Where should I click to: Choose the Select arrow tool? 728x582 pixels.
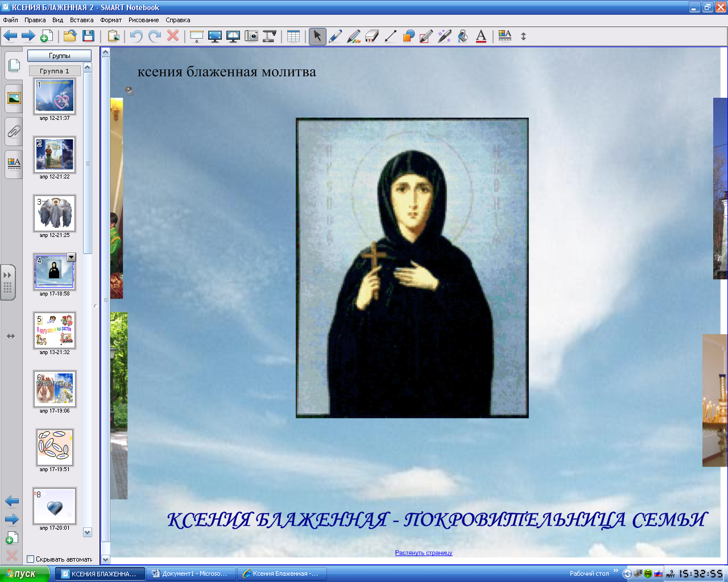(x=317, y=36)
